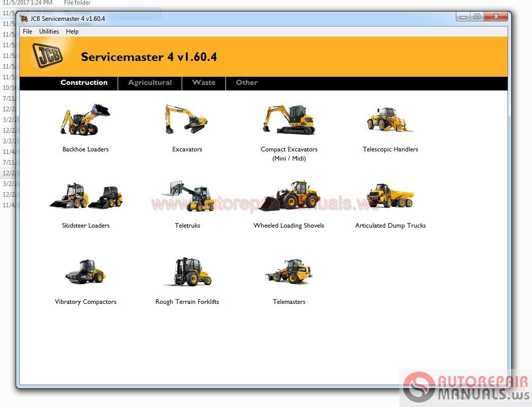This screenshot has height=407, width=532.
Task: Switch to the Agricultural tab
Action: pos(150,82)
